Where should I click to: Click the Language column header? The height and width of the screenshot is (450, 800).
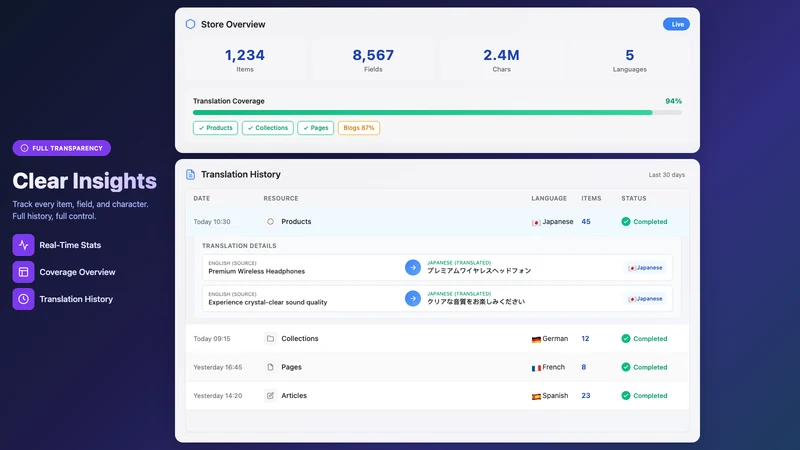[549, 198]
